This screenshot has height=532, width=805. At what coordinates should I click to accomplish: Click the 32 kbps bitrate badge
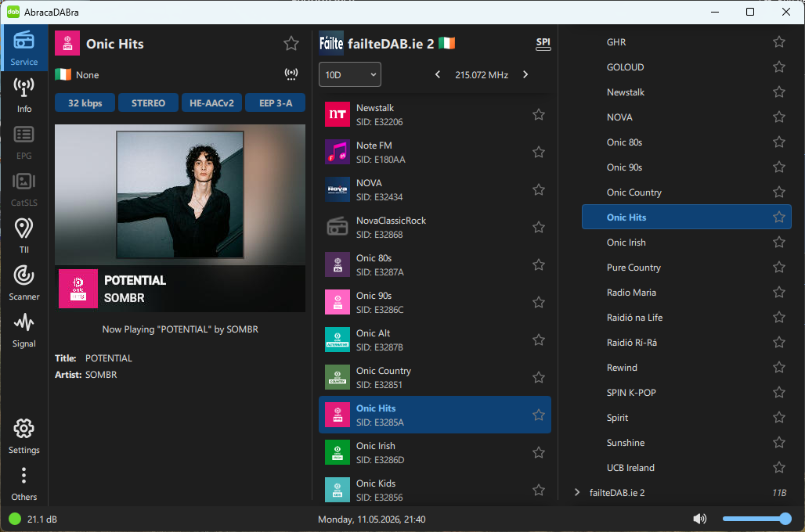click(85, 102)
